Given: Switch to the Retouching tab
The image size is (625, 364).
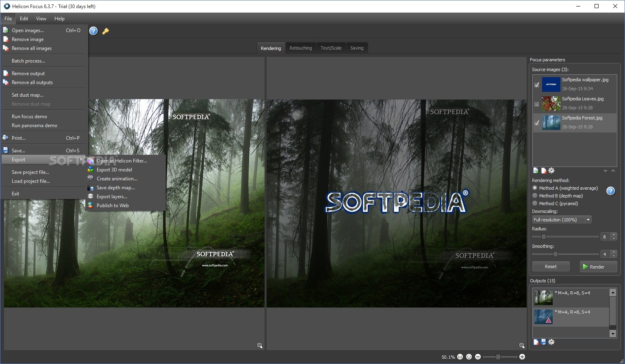Looking at the screenshot, I should click(x=301, y=48).
